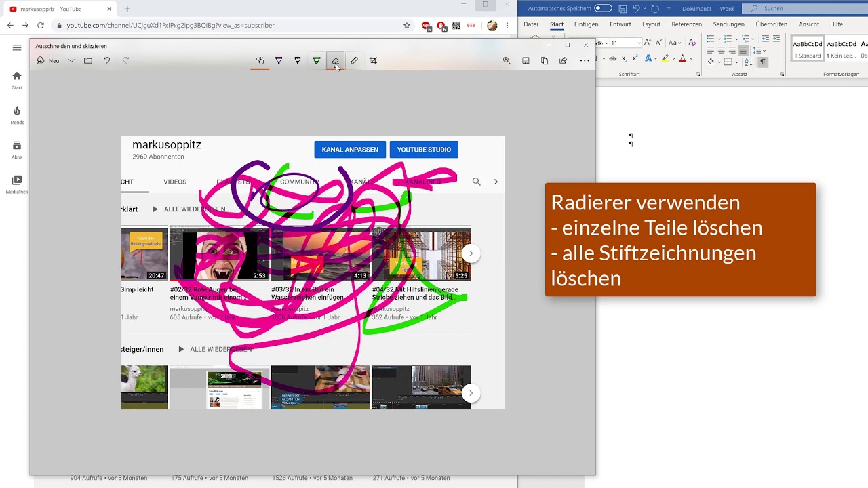Select the image crop tool
The image size is (868, 488).
pyautogui.click(x=373, y=60)
